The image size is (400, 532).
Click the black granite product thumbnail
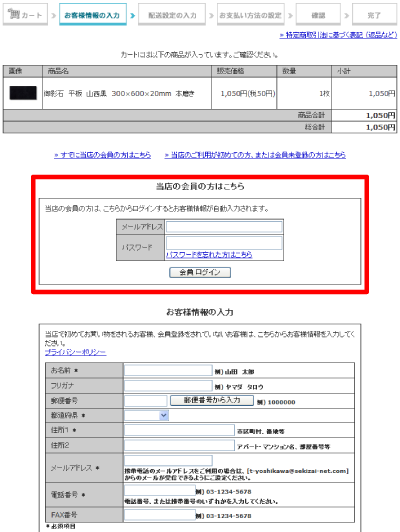click(23, 93)
